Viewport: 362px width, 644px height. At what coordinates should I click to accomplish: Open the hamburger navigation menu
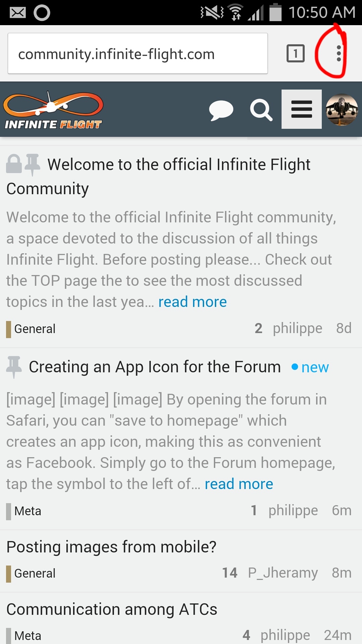point(301,109)
